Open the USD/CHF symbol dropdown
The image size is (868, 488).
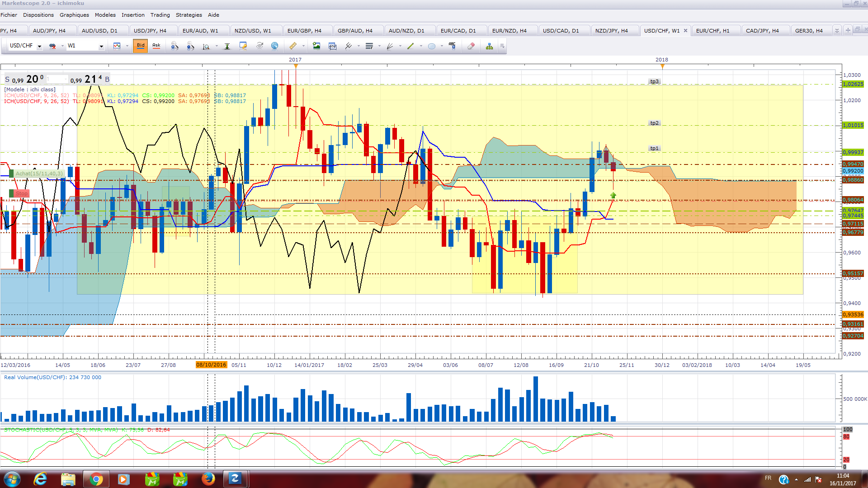pyautogui.click(x=39, y=46)
